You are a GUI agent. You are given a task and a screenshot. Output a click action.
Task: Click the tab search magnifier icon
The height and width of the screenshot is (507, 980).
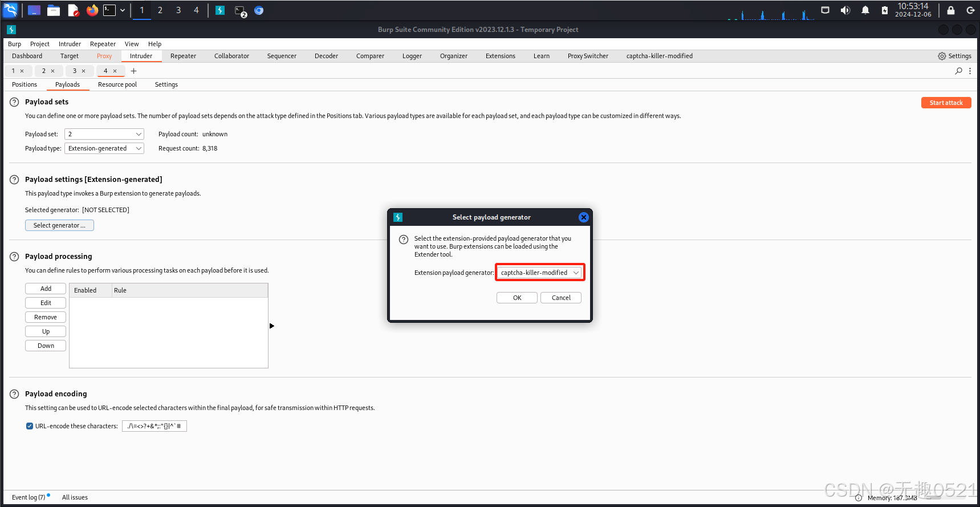(959, 71)
